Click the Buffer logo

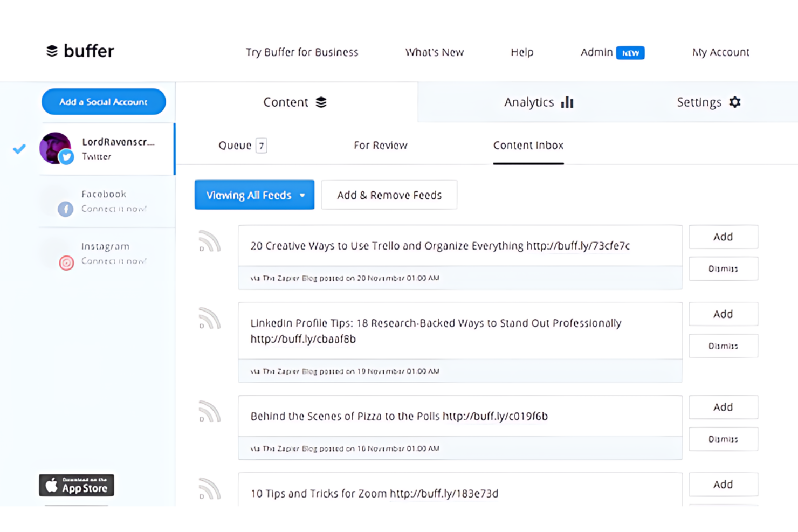(x=80, y=51)
